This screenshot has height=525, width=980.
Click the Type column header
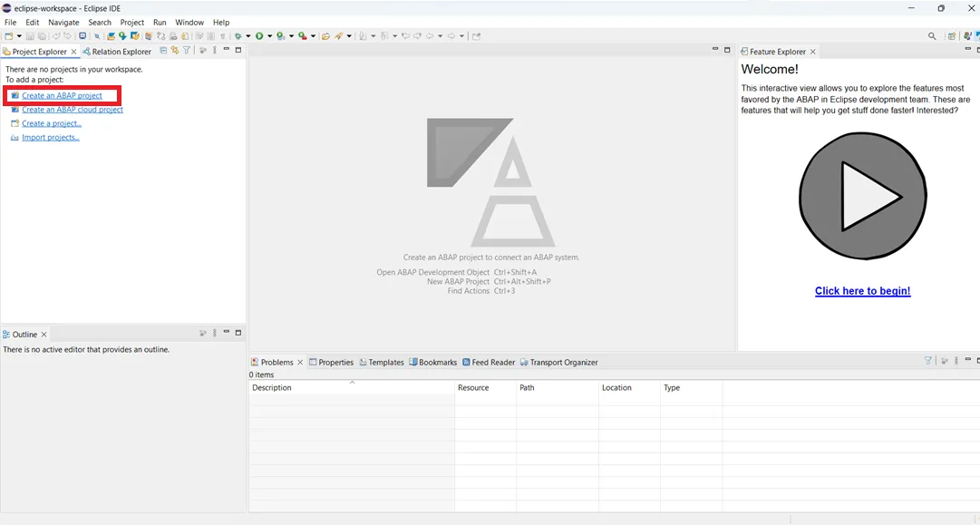pos(691,387)
